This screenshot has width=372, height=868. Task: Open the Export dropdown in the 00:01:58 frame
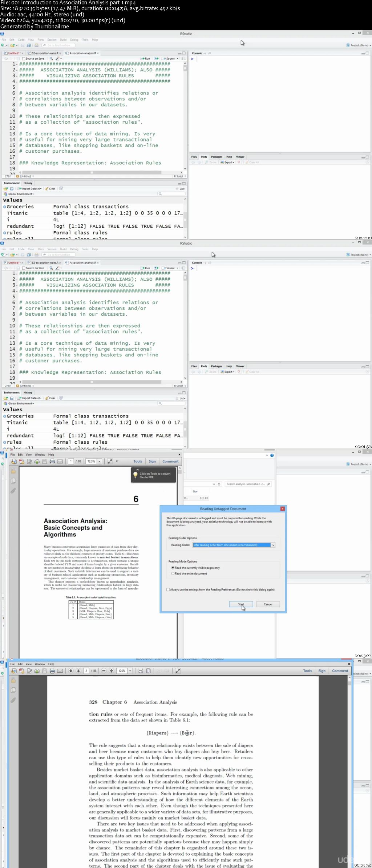click(x=227, y=372)
